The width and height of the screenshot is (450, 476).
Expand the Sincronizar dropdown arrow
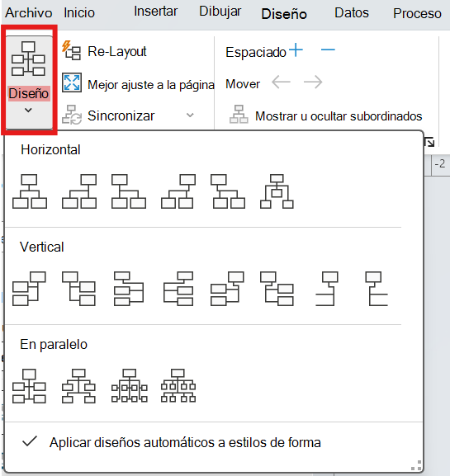[190, 115]
